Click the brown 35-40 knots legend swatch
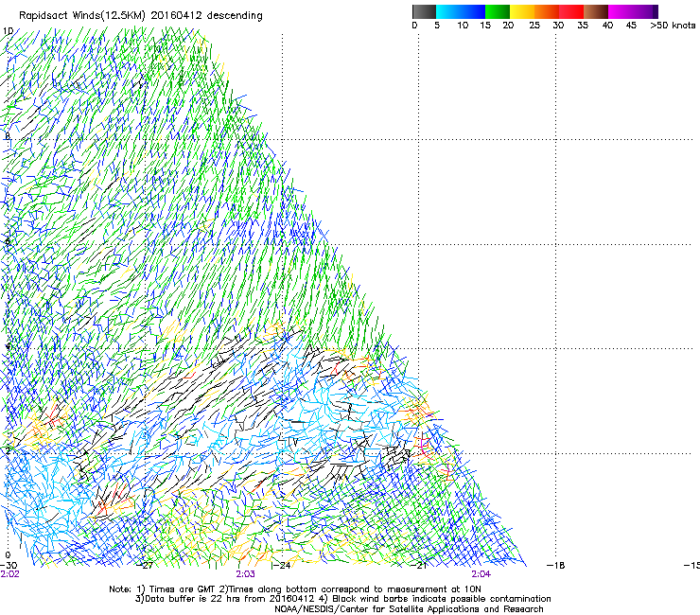This screenshot has width=700, height=615. coord(596,11)
